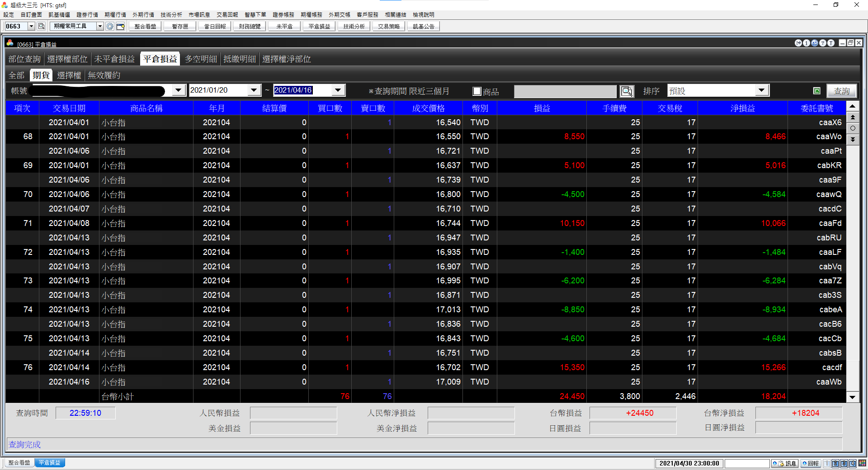Switch to the 未平倉損益 tab
Screen dimensions: 868x470
114,59
